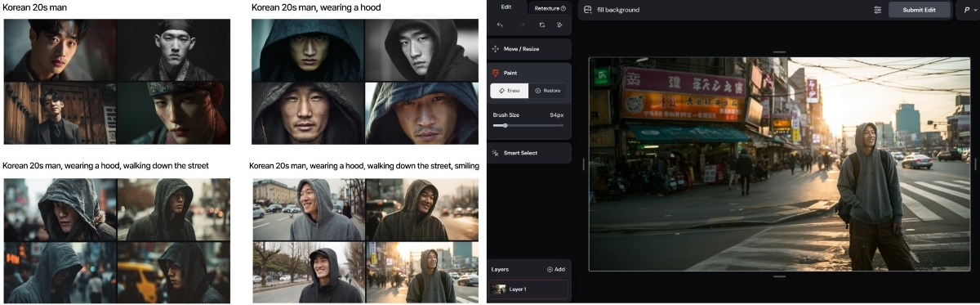Viewport: 980px width, 305px height.
Task: Click the sparkle icon in the edit toolbar
Action: (x=559, y=25)
